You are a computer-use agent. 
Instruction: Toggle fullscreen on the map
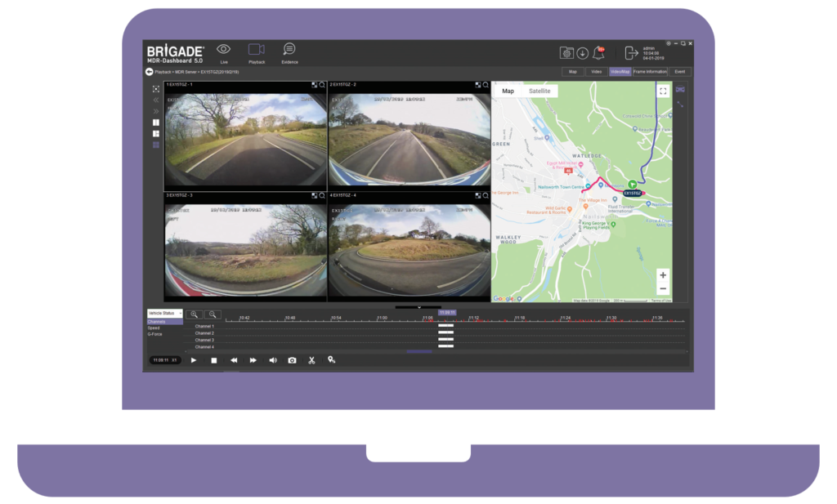[x=662, y=91]
